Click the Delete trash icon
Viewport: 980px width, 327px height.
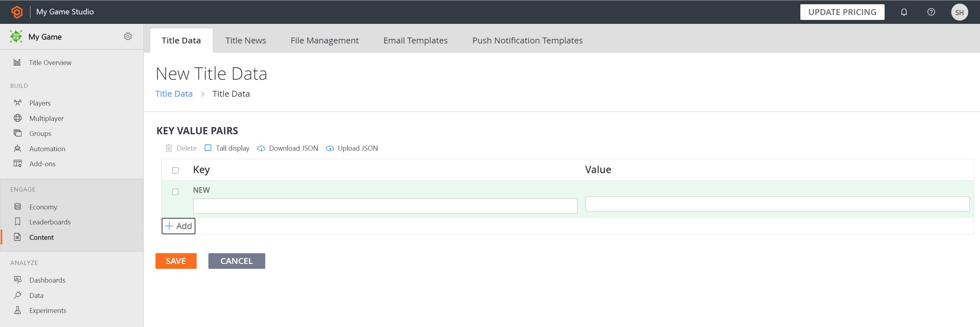(x=169, y=148)
